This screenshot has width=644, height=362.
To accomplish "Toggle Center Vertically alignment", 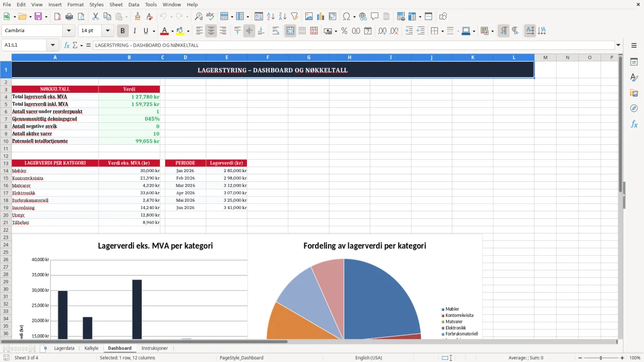I will [x=249, y=31].
